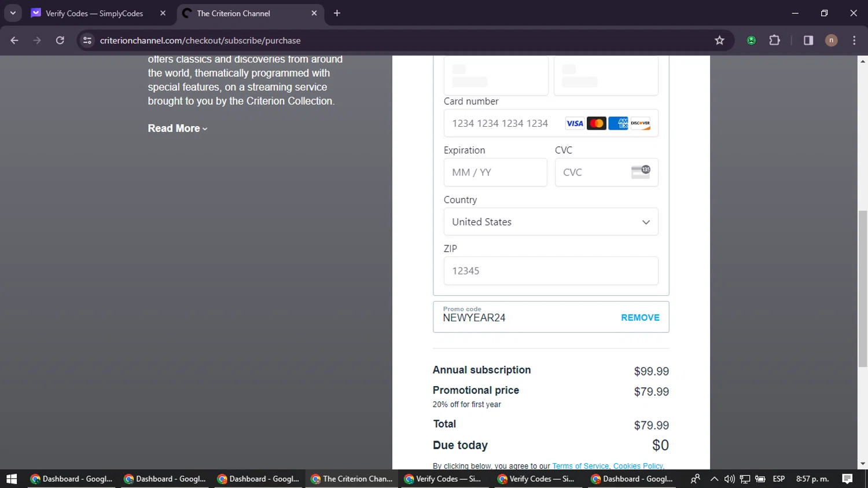Open the clock showing 8:57 p. m.
The width and height of the screenshot is (868, 488).
coord(812,479)
